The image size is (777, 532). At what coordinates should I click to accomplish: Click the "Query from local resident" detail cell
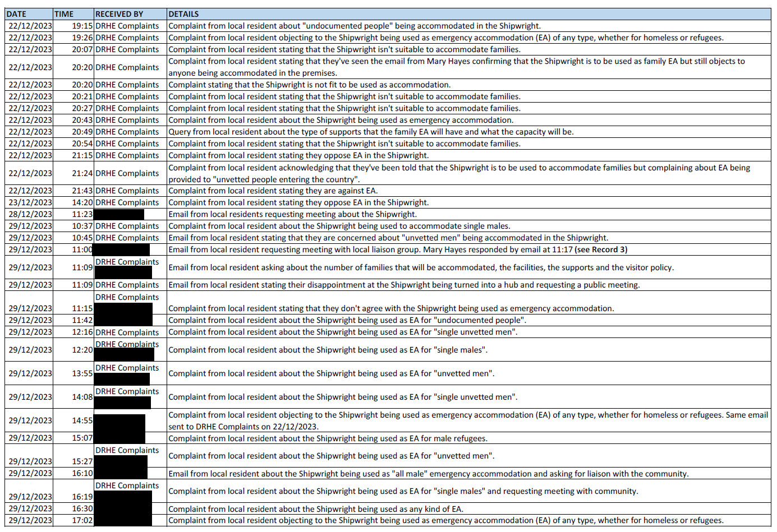coord(469,132)
